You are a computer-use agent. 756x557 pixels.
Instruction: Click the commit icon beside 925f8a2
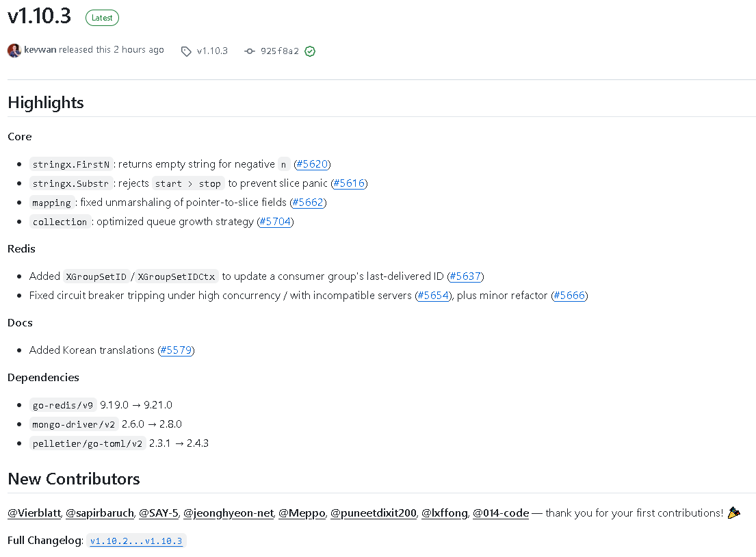pos(249,51)
